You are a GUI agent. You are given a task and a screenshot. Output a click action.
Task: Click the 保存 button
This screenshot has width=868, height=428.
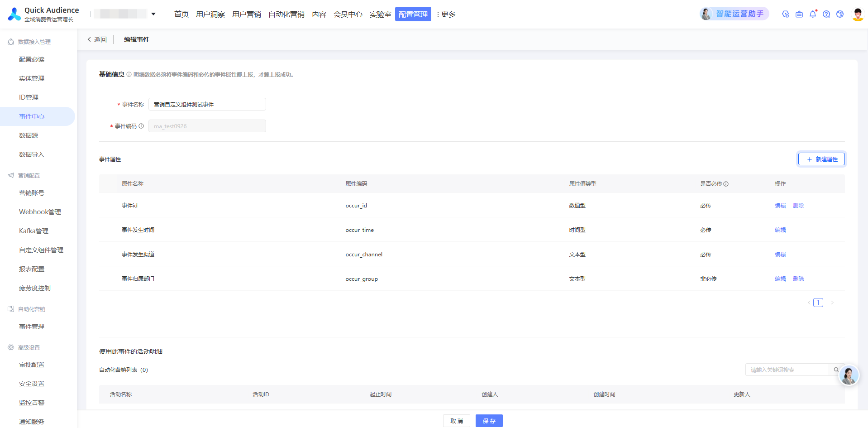click(x=489, y=421)
